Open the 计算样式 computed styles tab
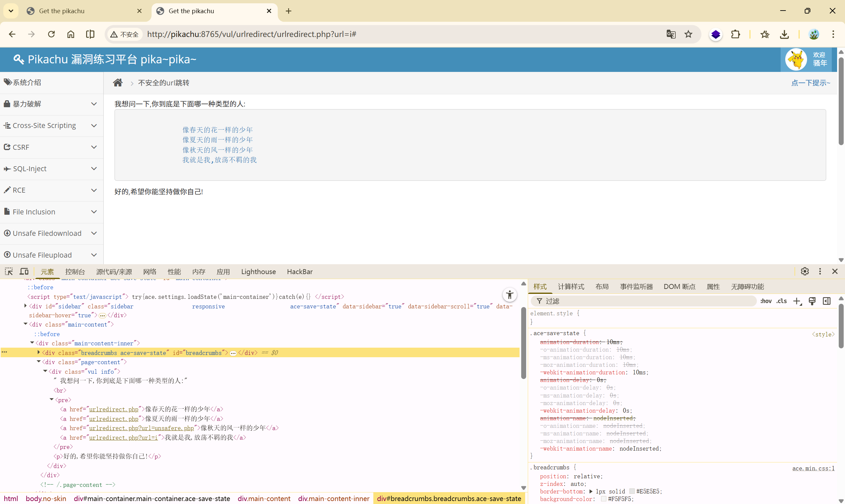The width and height of the screenshot is (845, 504). pos(571,287)
